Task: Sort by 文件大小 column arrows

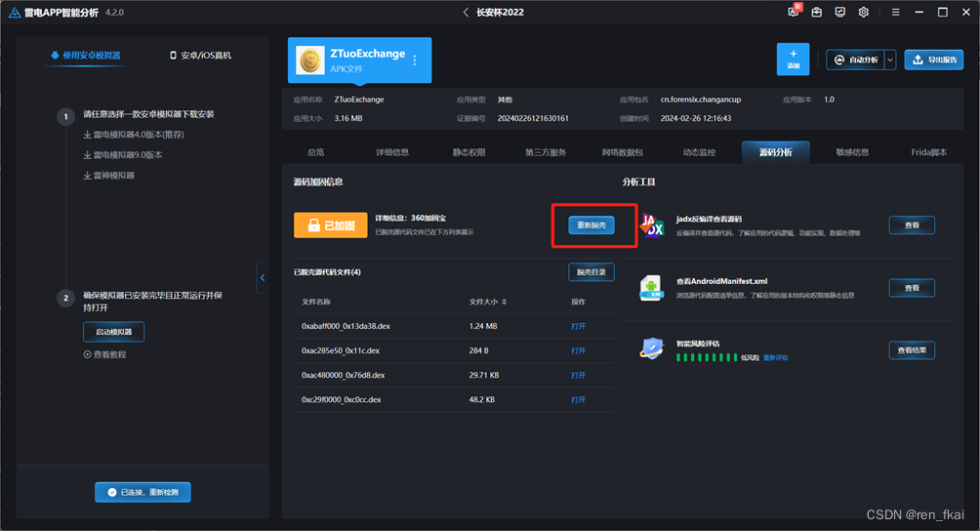Action: pyautogui.click(x=505, y=302)
